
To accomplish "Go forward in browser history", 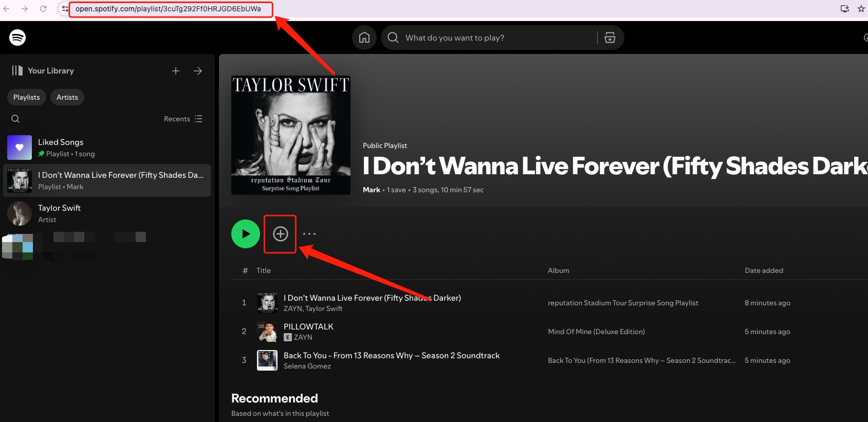I will pyautogui.click(x=24, y=9).
